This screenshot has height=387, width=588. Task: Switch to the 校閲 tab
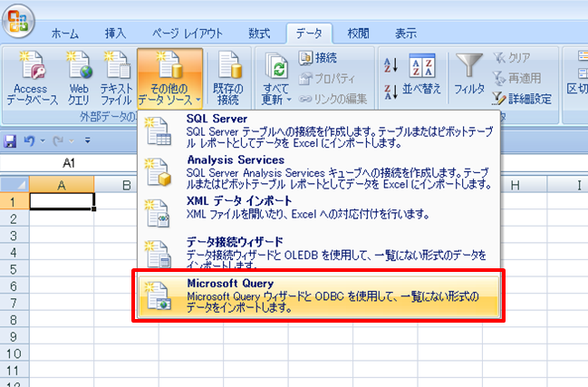click(358, 34)
